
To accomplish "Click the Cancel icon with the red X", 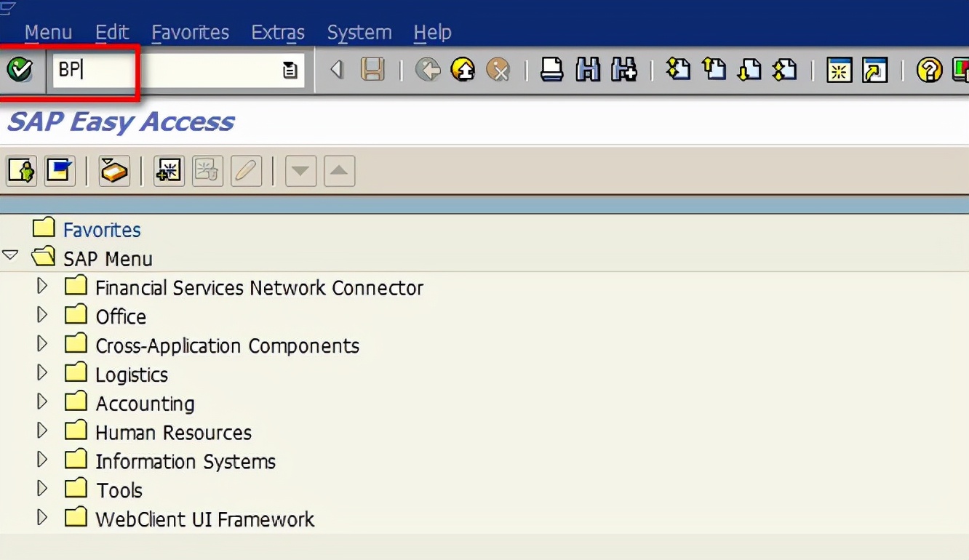I will [498, 70].
